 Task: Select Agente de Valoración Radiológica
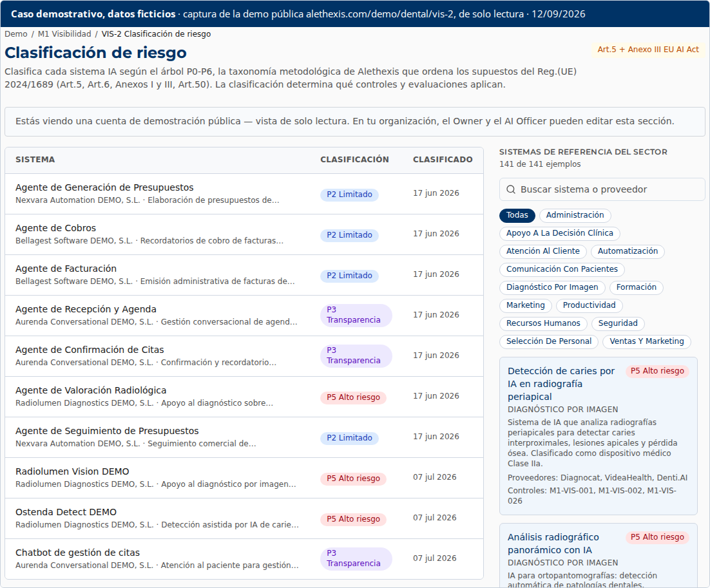[x=244, y=397]
